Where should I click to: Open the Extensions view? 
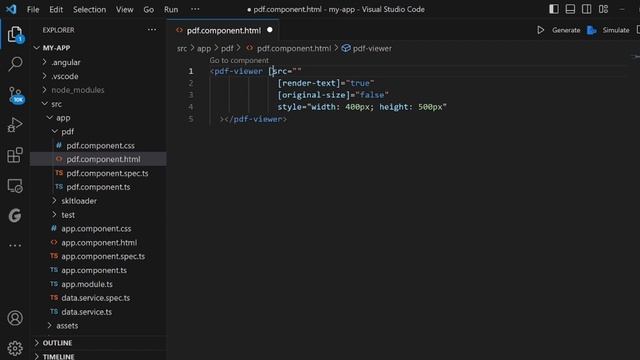(x=15, y=155)
